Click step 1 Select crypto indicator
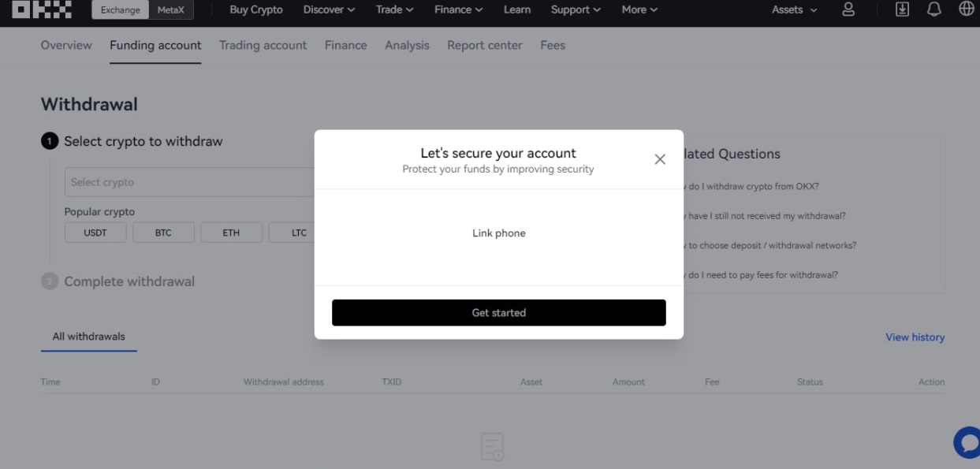 click(x=49, y=140)
